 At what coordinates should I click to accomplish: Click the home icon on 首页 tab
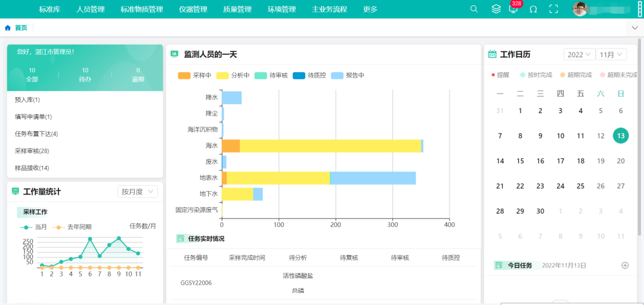click(8, 28)
